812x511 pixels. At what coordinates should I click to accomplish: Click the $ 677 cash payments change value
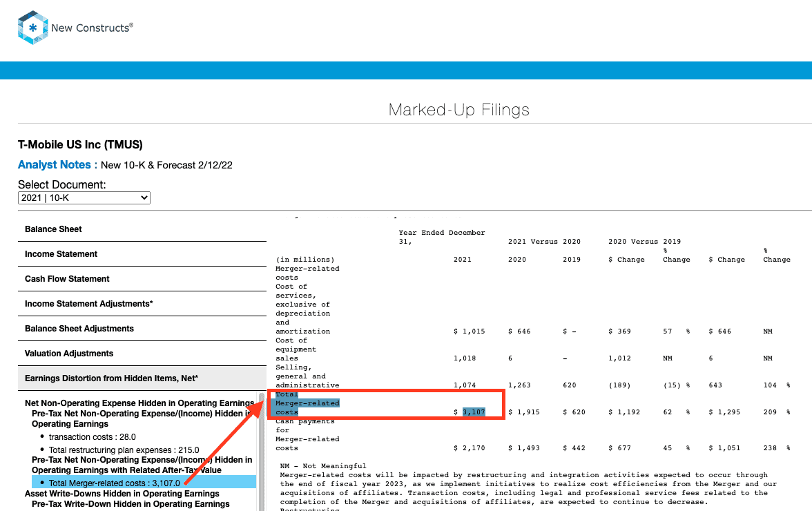point(619,448)
